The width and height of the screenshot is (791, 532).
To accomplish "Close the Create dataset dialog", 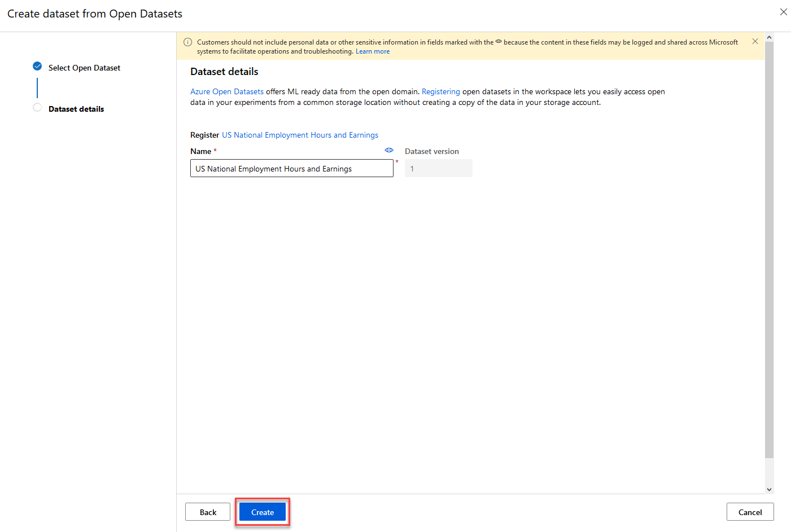I will [783, 12].
